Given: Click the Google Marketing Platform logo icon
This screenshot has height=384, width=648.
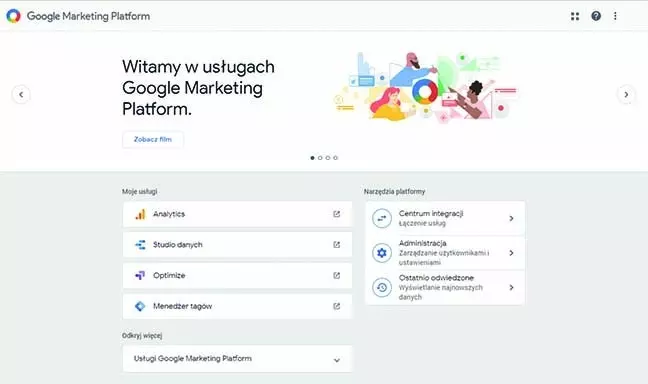Looking at the screenshot, I should click(x=13, y=16).
